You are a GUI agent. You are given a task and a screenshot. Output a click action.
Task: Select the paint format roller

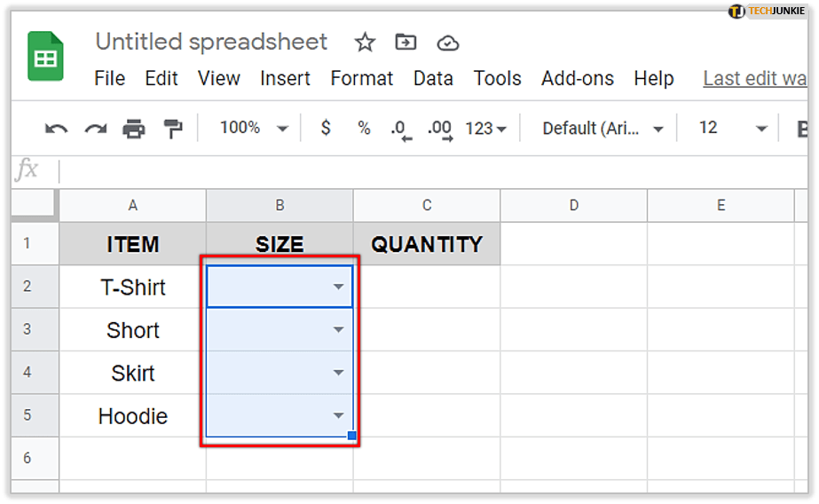tap(172, 129)
